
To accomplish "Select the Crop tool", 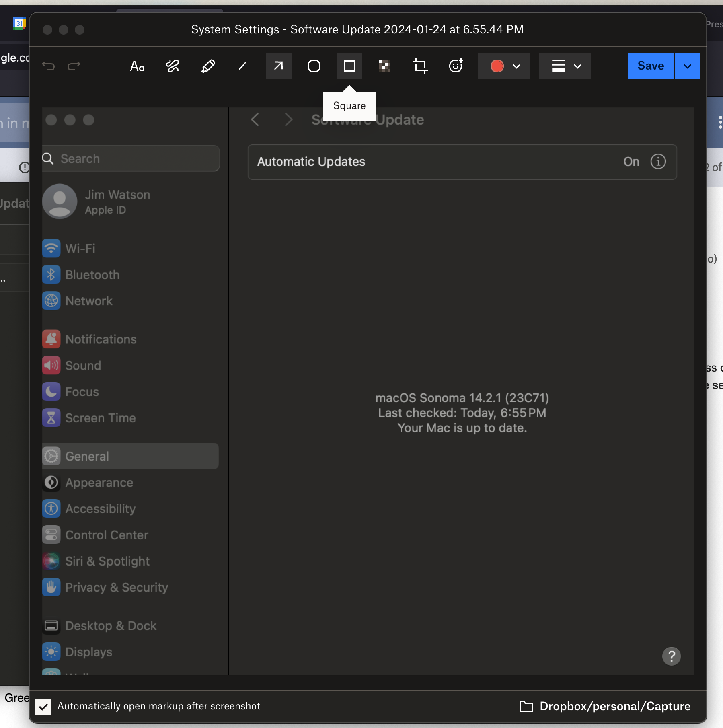I will (420, 66).
